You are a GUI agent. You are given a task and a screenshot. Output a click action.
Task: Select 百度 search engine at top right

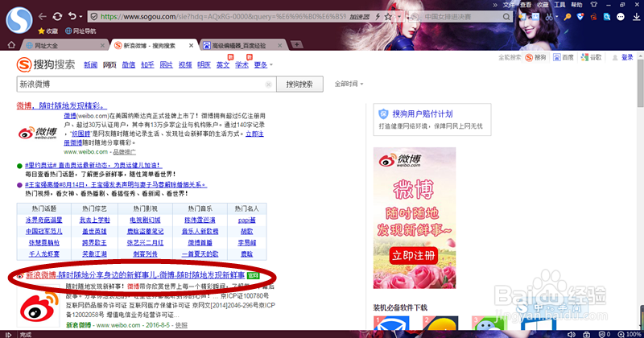point(563,57)
